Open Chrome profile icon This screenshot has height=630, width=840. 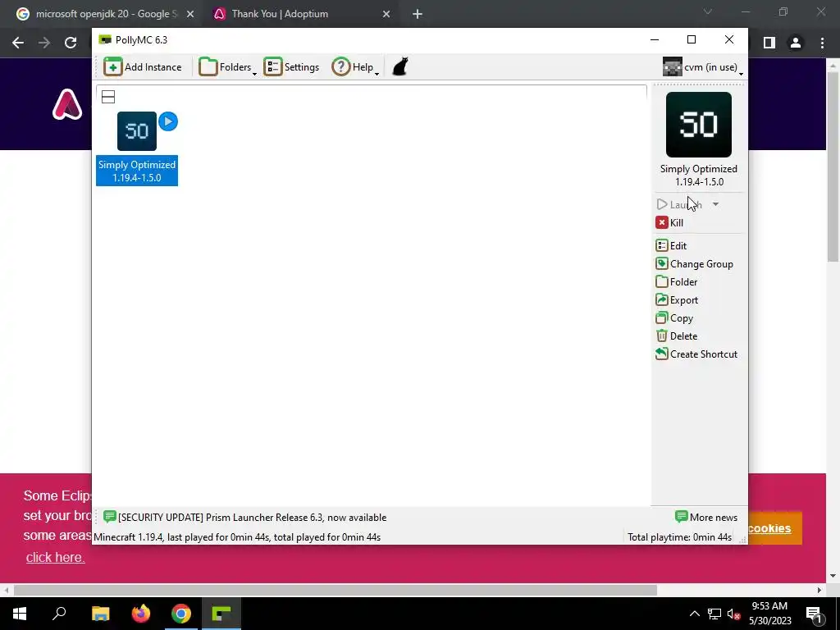coord(796,43)
